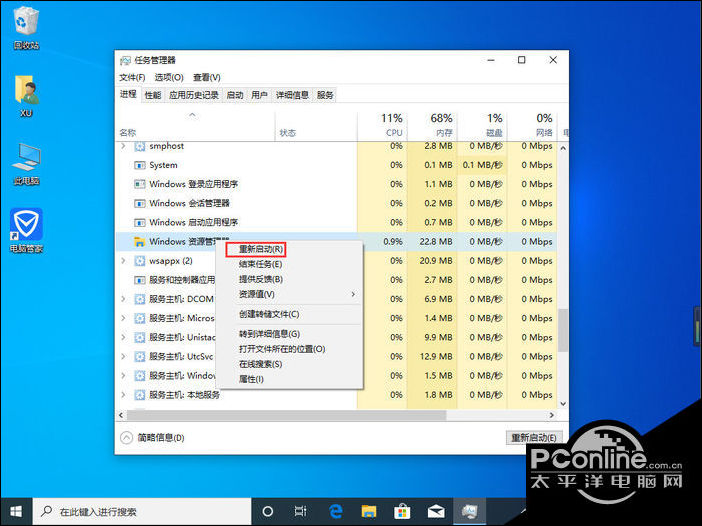
Task: Click the vertical scrollbar down arrow
Action: coord(563,404)
